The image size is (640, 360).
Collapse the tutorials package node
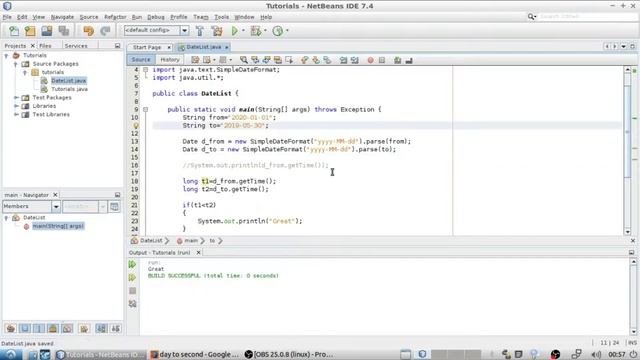(x=25, y=72)
